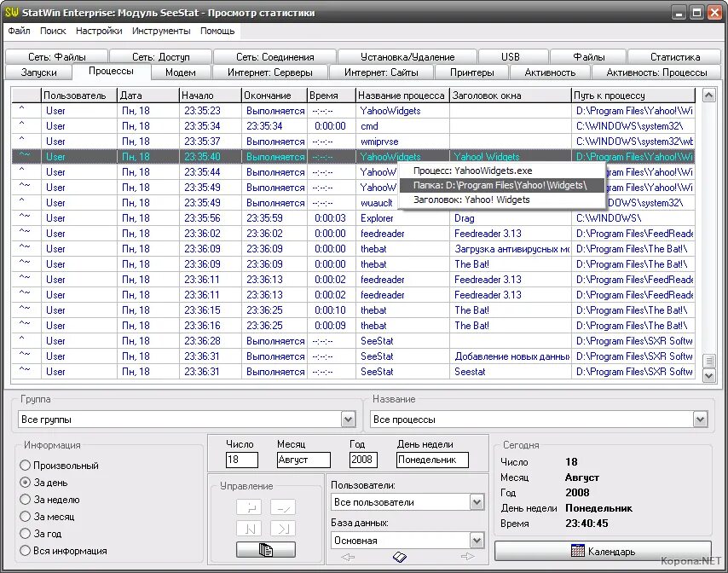The height and width of the screenshot is (573, 728).
Task: Switch to the Сеть: Доступ tab
Action: (x=160, y=56)
